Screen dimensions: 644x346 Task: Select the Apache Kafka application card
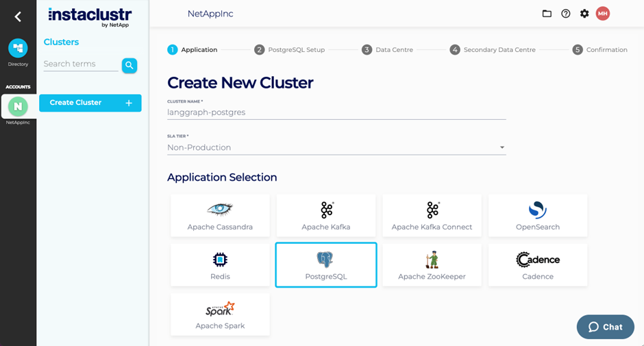pyautogui.click(x=326, y=216)
